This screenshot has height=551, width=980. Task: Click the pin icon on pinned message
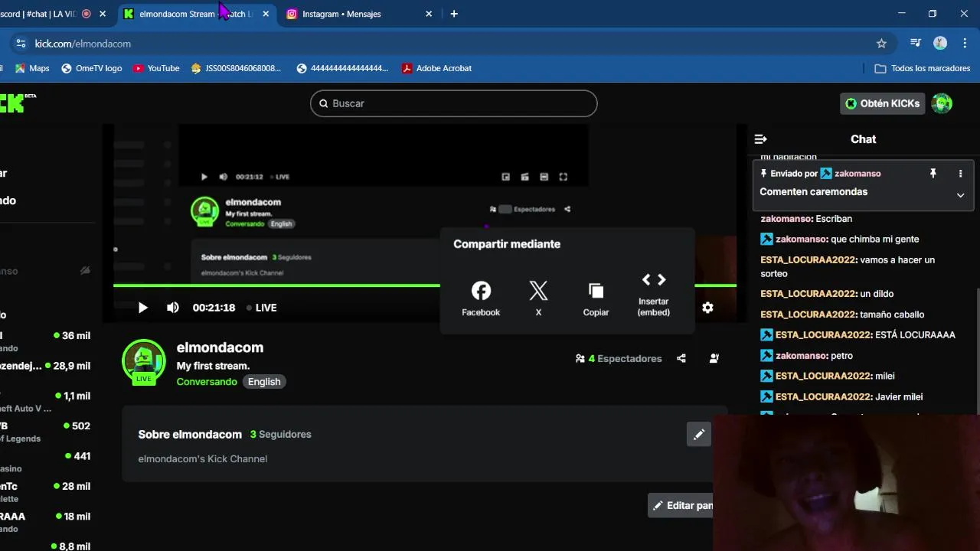click(933, 174)
